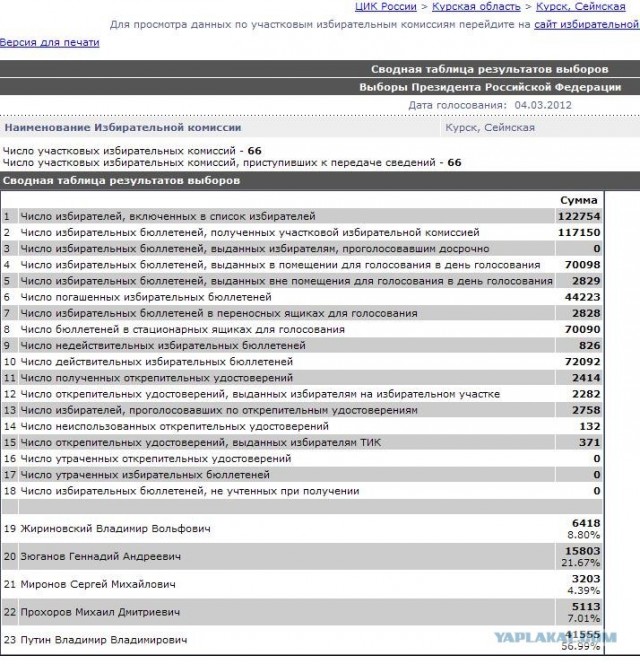Viewport: 640px width, 664px height.
Task: Select the value 72092 in row 10
Action: 582,362
